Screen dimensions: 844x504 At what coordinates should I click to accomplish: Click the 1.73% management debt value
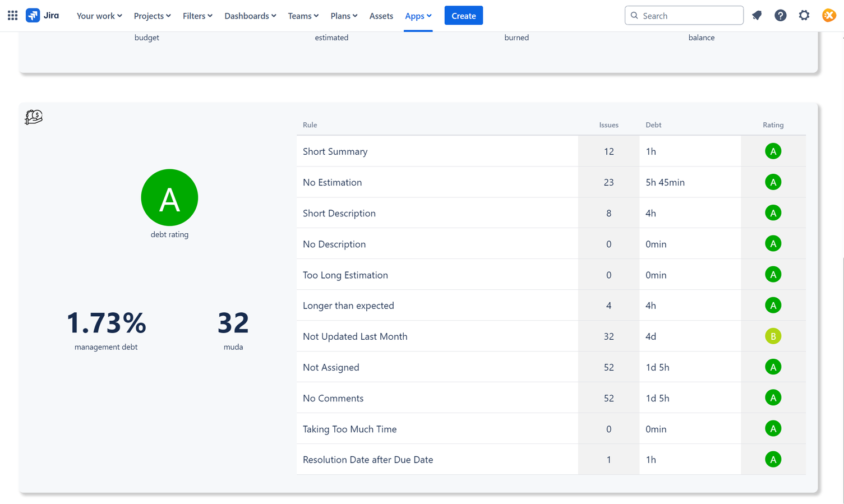(106, 323)
